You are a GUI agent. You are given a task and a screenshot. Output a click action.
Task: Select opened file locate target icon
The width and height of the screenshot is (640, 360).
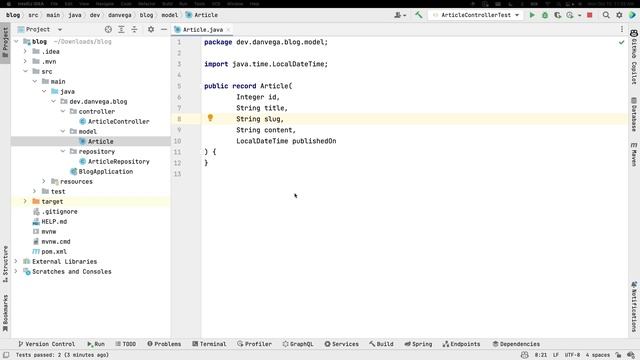(108, 29)
